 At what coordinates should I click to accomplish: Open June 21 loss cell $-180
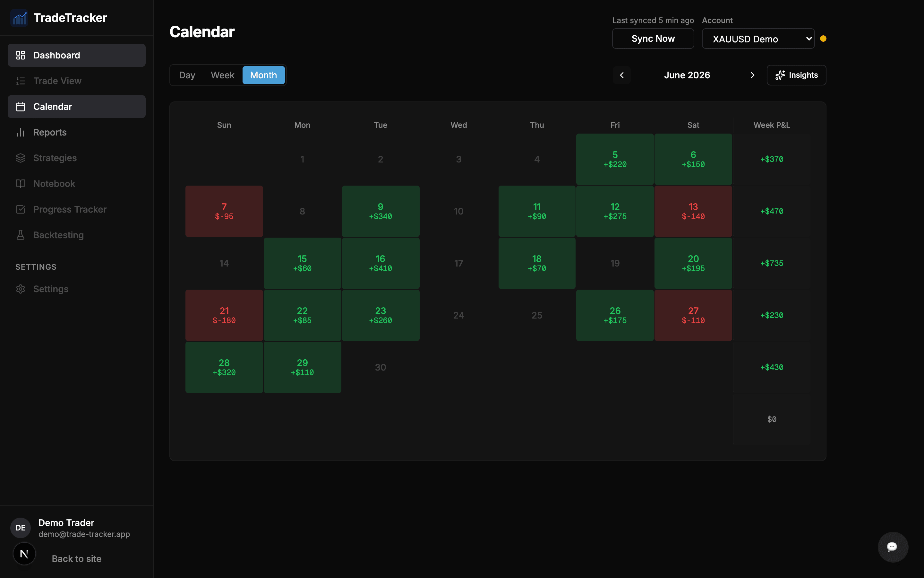224,315
